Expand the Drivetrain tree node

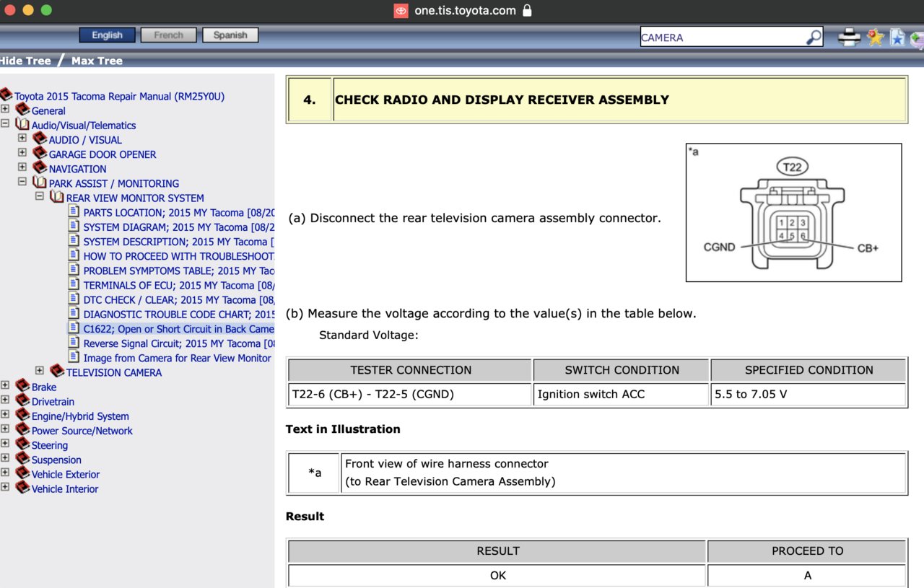click(5, 400)
